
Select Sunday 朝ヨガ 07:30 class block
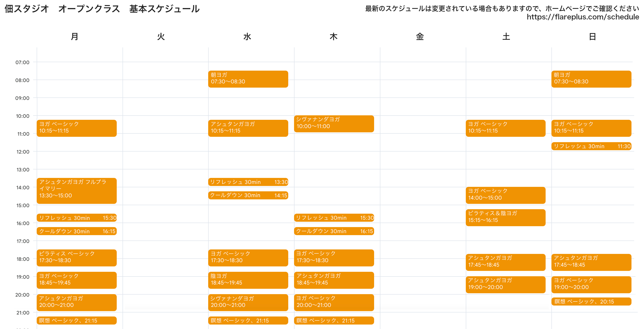click(x=591, y=79)
